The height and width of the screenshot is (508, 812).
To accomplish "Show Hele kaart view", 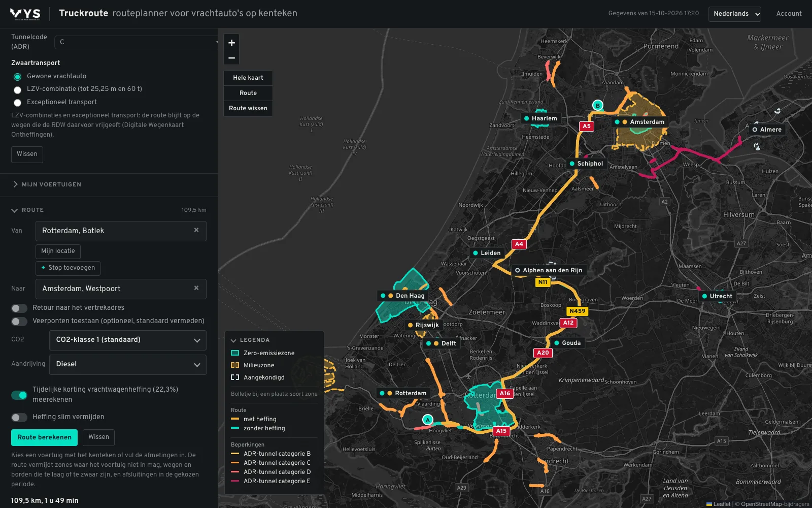I will [x=248, y=78].
